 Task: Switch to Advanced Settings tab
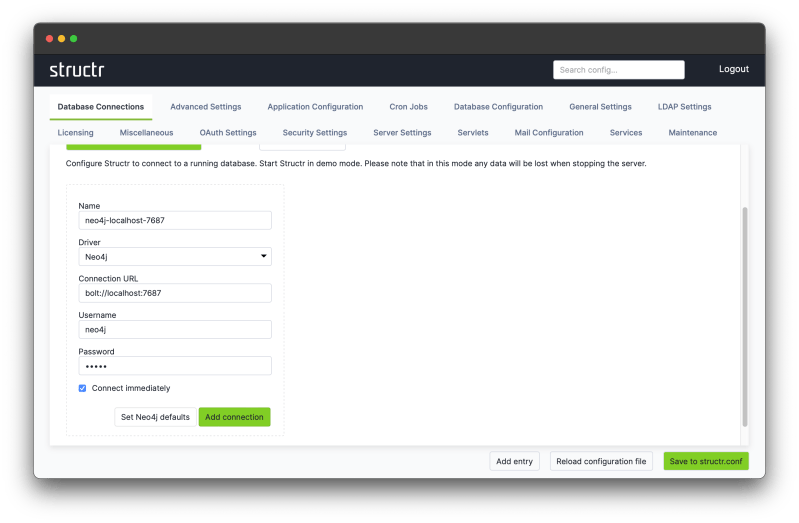(x=206, y=107)
